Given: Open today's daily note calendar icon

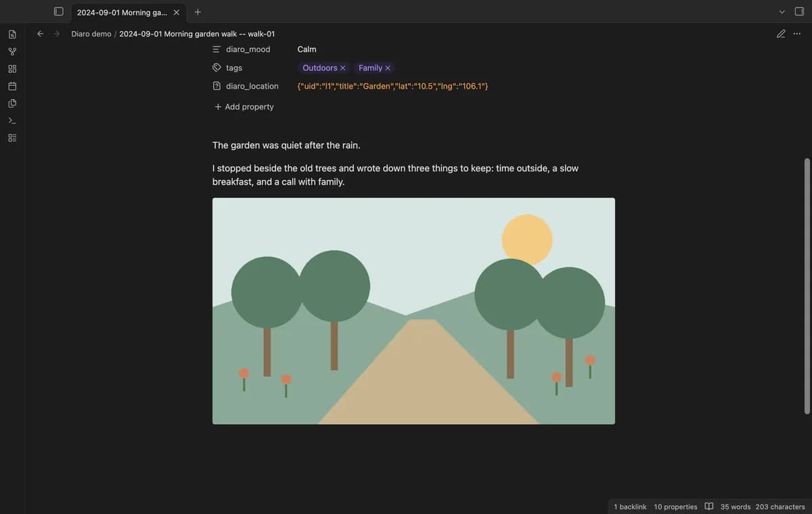Looking at the screenshot, I should [12, 86].
